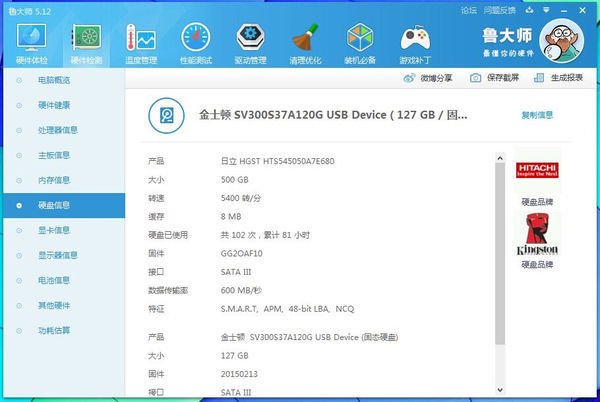Open 论坛 forum link
Image resolution: width=600 pixels, height=402 pixels.
(469, 11)
